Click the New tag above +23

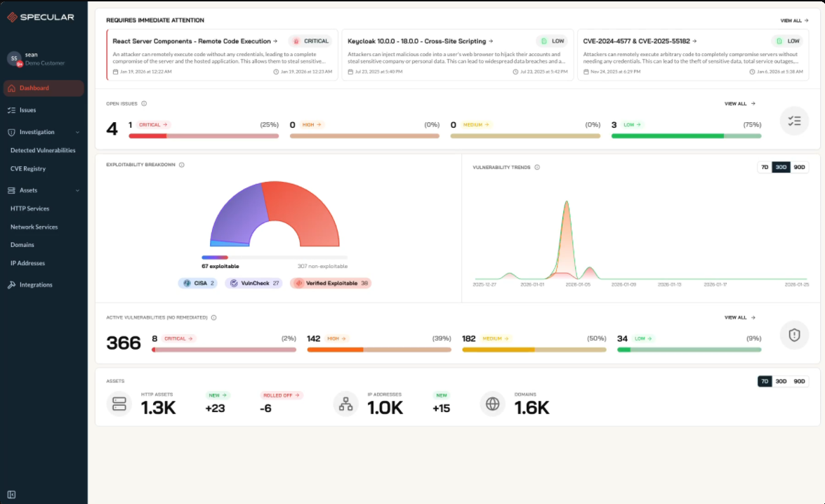pyautogui.click(x=217, y=395)
